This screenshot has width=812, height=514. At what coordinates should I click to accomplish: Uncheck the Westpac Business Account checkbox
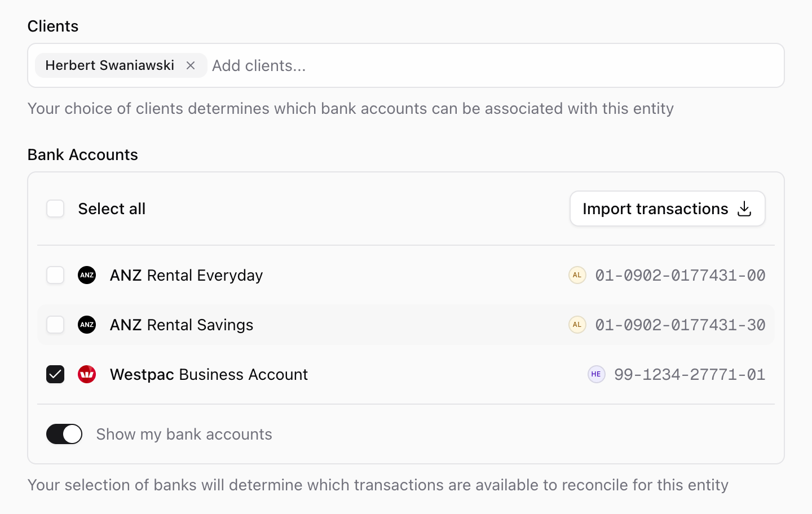tap(55, 374)
